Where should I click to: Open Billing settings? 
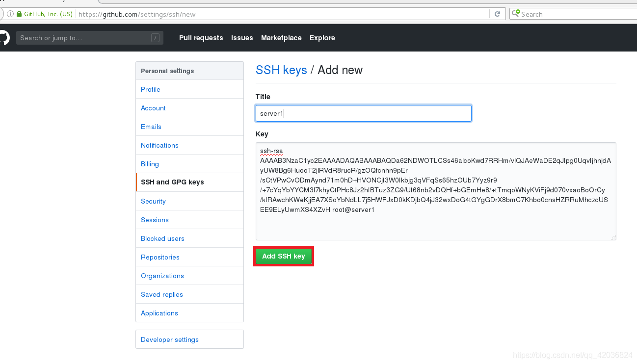coord(189,164)
